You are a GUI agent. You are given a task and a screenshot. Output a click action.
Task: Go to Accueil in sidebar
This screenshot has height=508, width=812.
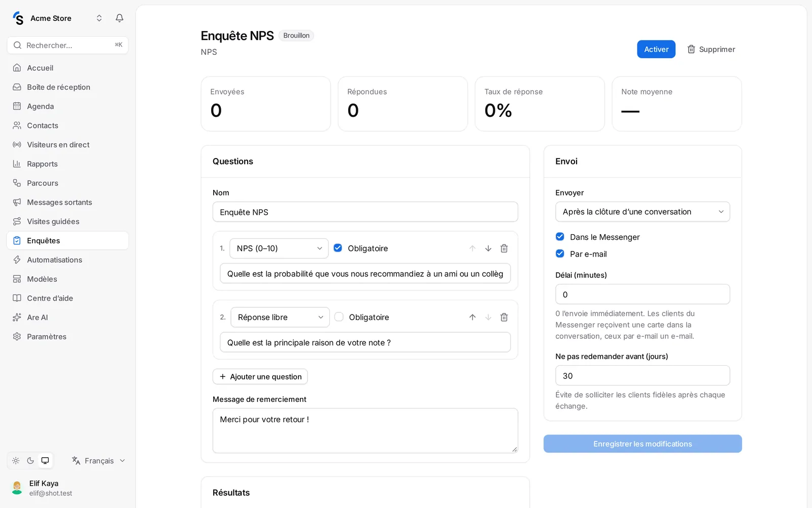(x=67, y=68)
